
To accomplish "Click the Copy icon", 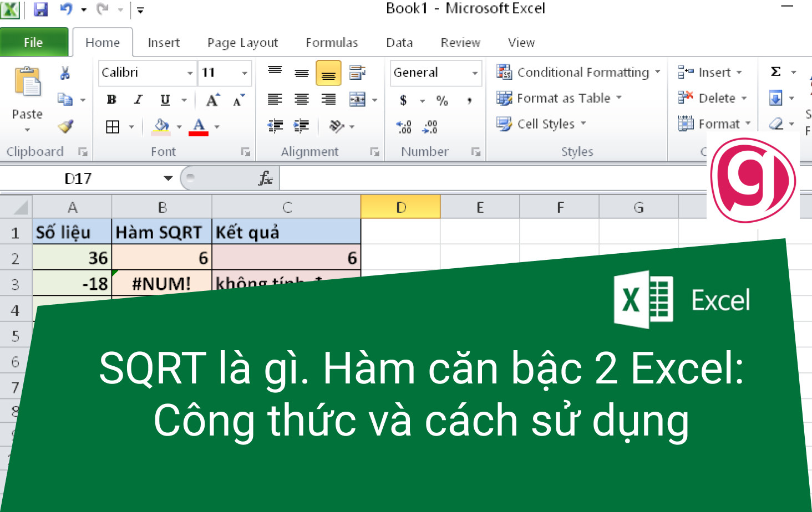I will coord(65,99).
